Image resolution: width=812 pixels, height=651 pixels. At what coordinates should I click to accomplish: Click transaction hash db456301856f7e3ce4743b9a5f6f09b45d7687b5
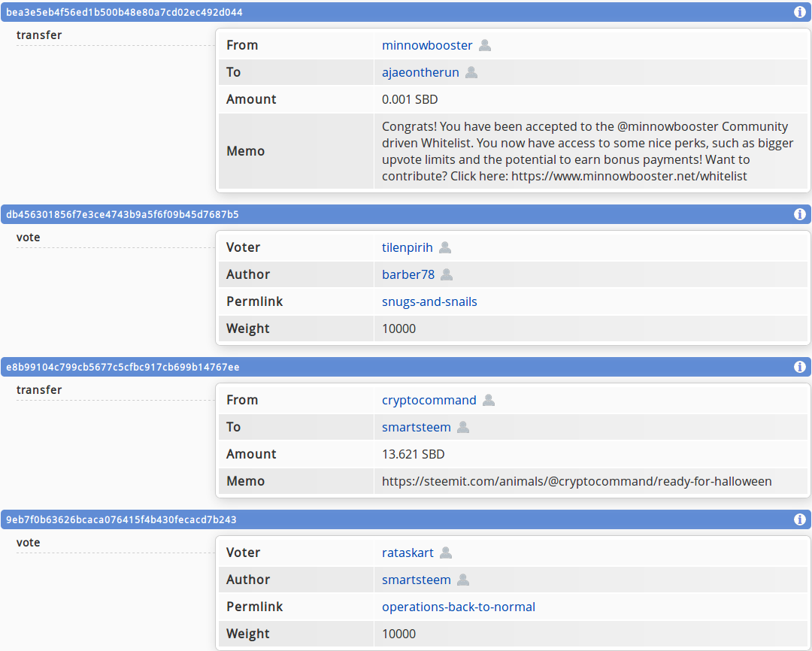[x=123, y=214]
